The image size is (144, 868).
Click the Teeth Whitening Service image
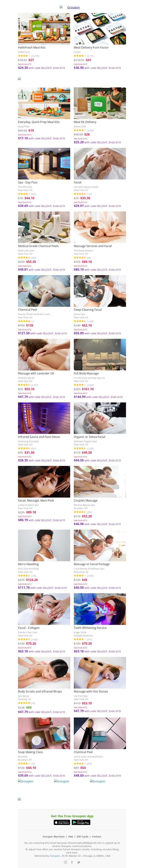click(x=100, y=609)
